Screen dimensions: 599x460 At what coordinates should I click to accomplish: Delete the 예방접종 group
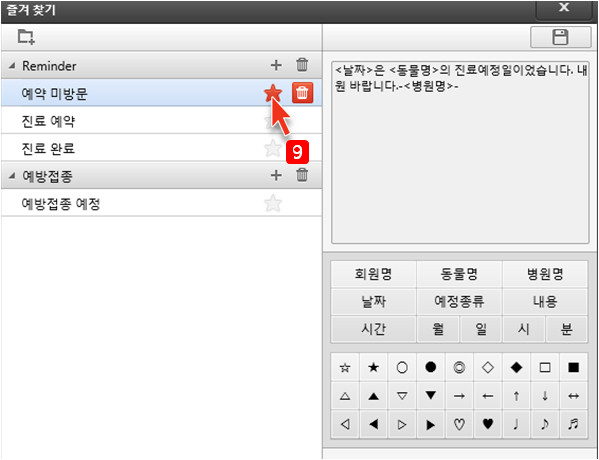302,175
